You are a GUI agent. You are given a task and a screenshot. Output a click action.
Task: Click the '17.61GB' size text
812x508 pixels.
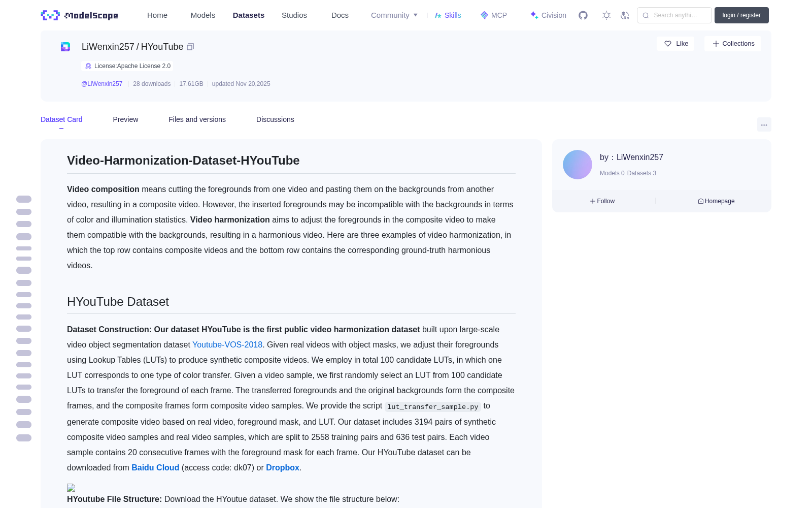coord(191,84)
